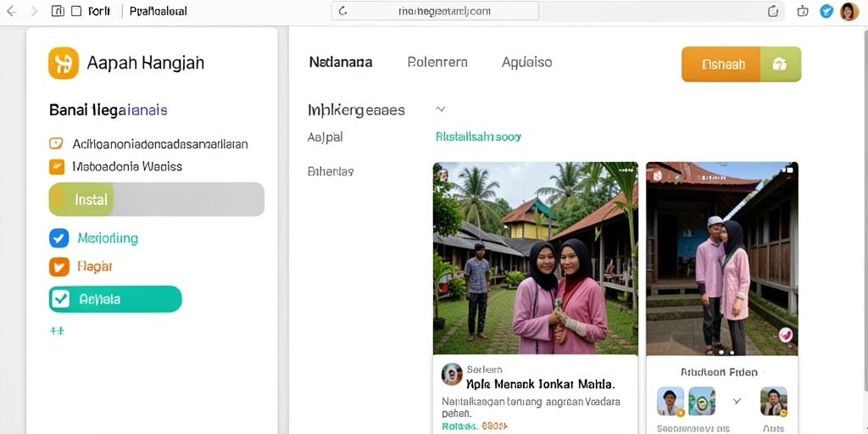Click author name 'Serlerm' under first photo

484,370
